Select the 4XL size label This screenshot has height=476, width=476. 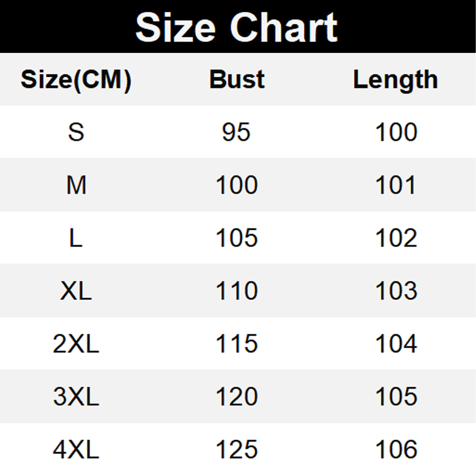[x=76, y=450]
